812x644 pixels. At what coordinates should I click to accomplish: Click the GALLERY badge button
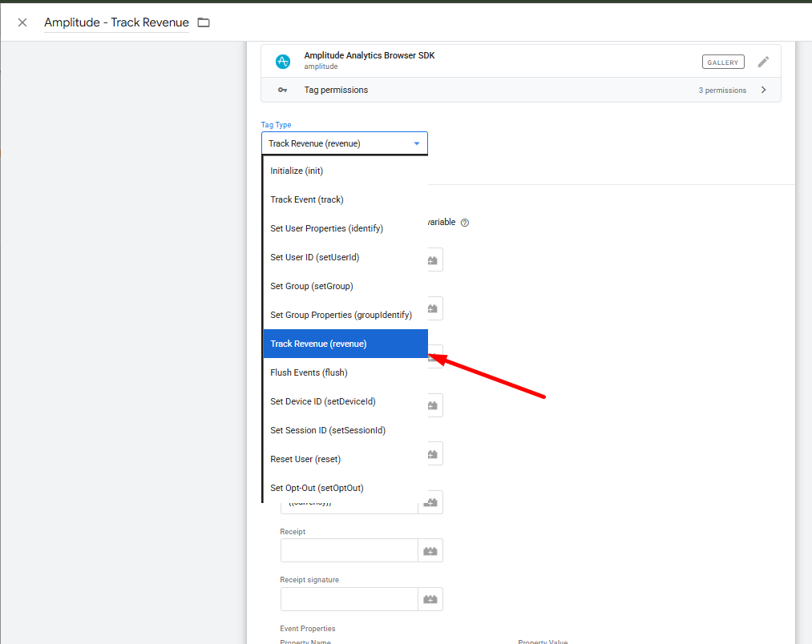723,62
